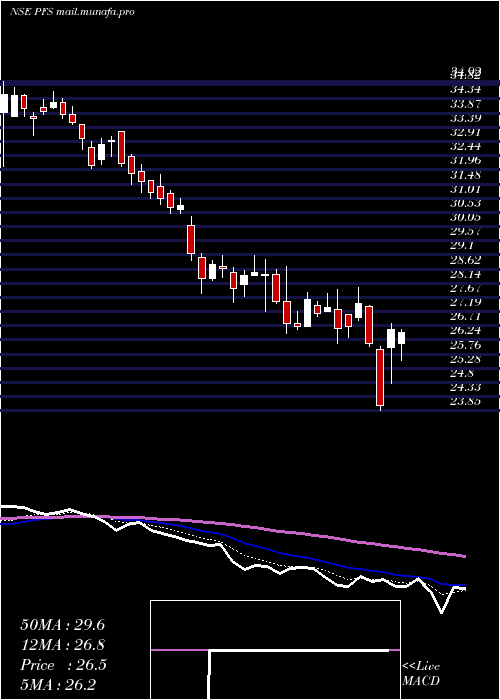Click the 32.91 price axis label
Viewport: 500px width, 700px height.
(465, 132)
